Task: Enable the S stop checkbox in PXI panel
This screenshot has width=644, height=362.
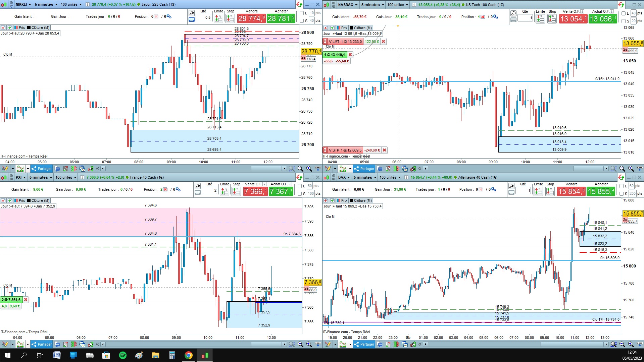Action: [300, 194]
